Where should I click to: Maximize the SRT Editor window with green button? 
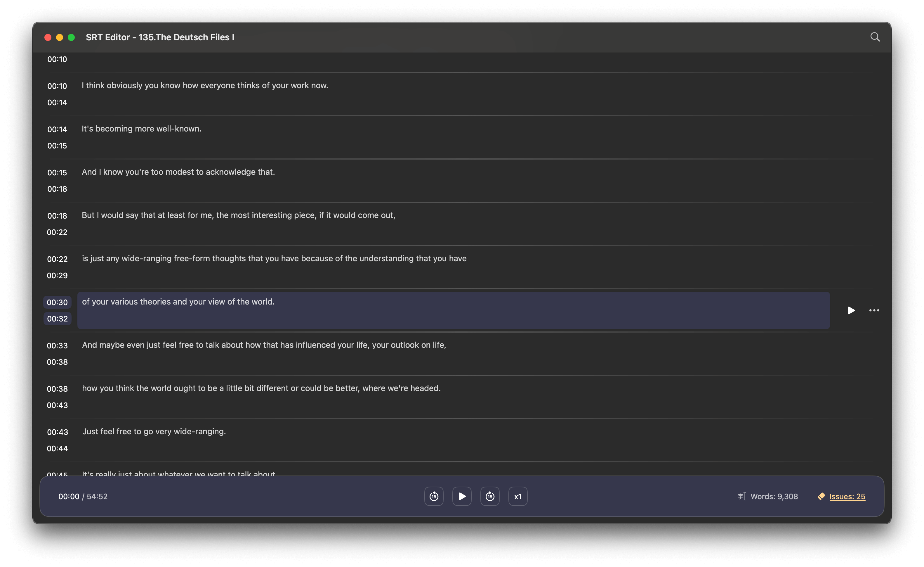point(71,37)
